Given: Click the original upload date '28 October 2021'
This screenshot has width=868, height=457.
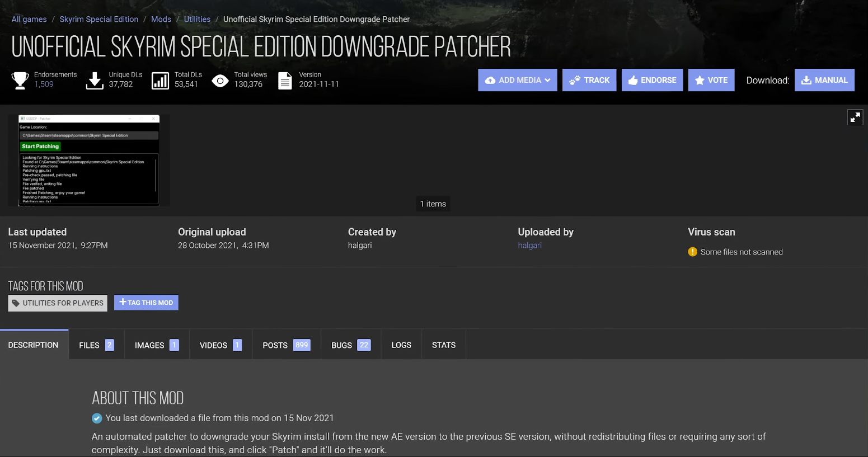Looking at the screenshot, I should tap(208, 246).
